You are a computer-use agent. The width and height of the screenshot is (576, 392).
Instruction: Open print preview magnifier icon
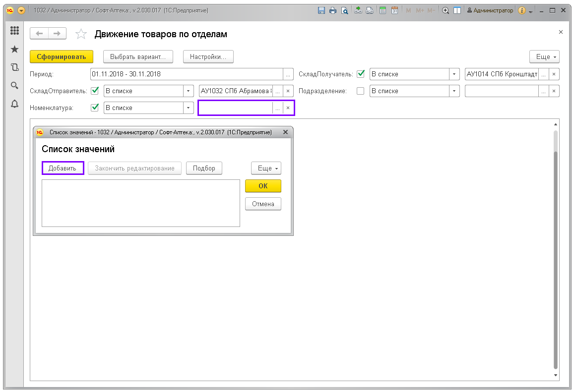click(344, 10)
